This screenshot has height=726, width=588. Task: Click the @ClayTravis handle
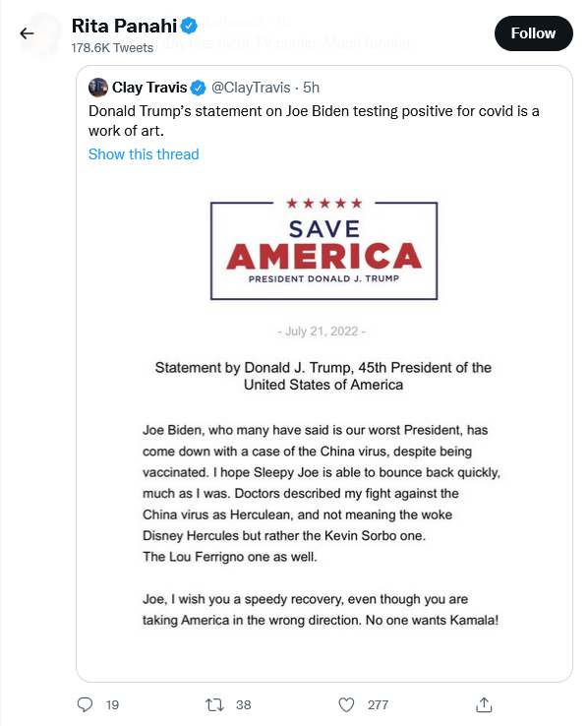tap(251, 88)
